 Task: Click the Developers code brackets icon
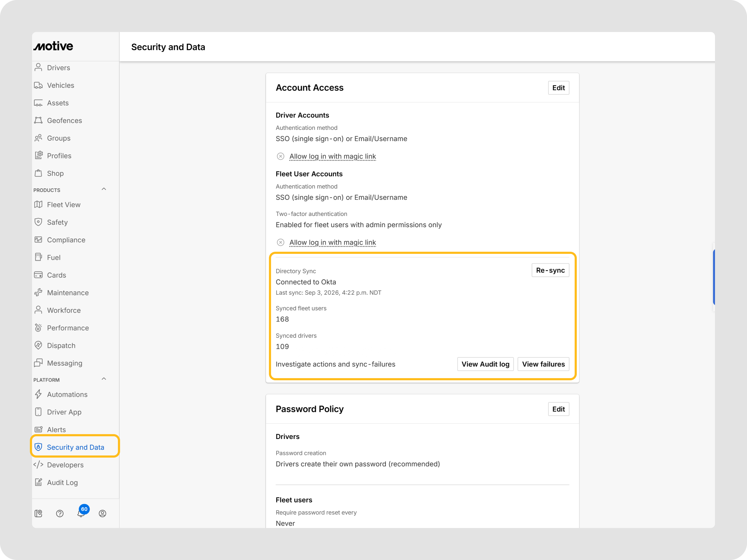click(38, 465)
